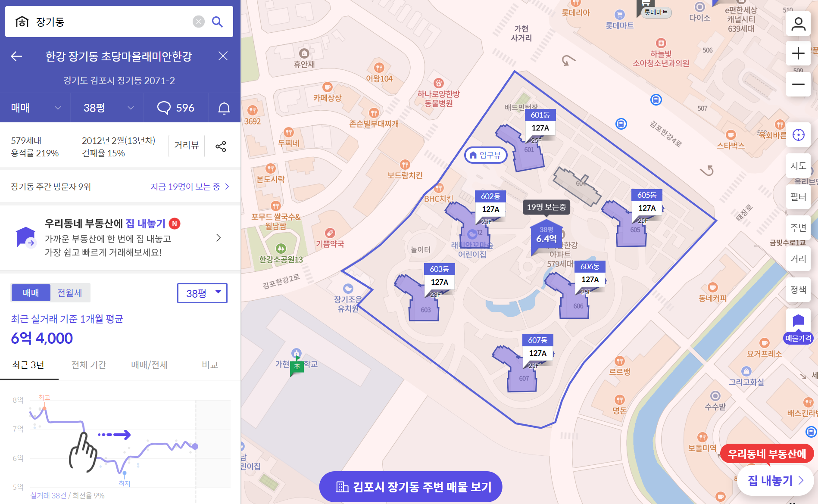Screen dimensions: 818x504
Task: Open the 정책 policy option
Action: point(798,289)
